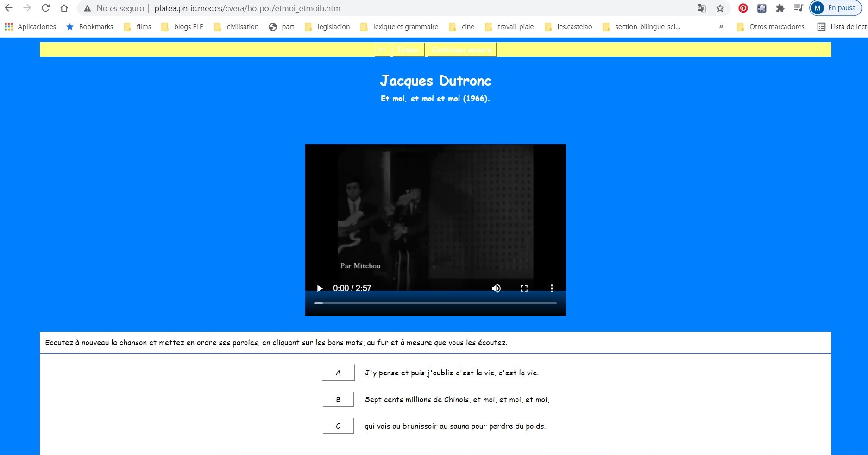The image size is (868, 455).
Task: Open the Otros marcadores folder
Action: point(771,27)
